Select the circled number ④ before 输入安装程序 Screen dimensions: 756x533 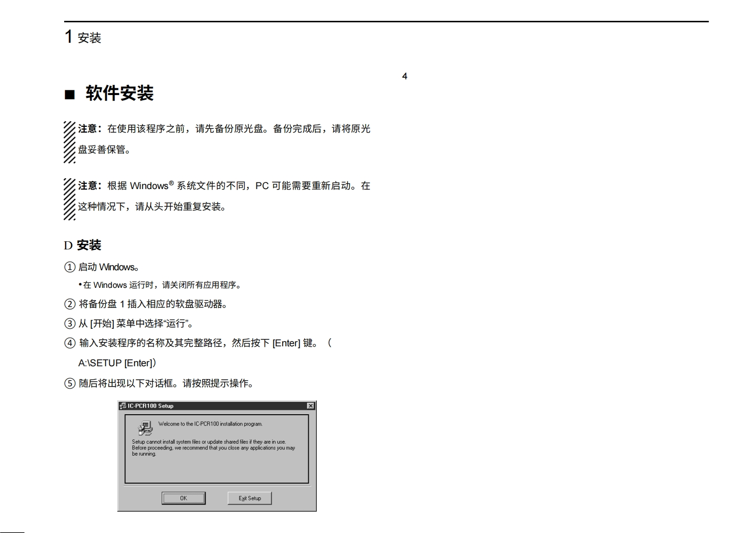[70, 343]
